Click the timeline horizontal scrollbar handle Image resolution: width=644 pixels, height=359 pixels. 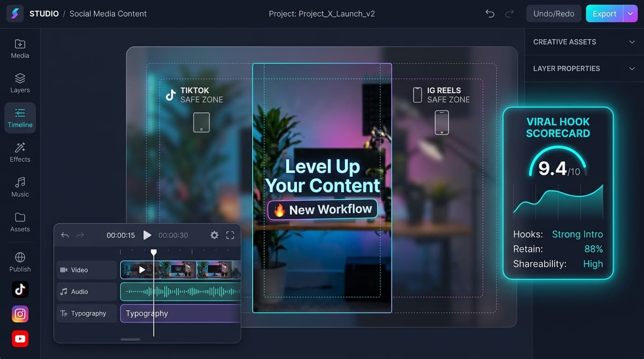(131, 339)
